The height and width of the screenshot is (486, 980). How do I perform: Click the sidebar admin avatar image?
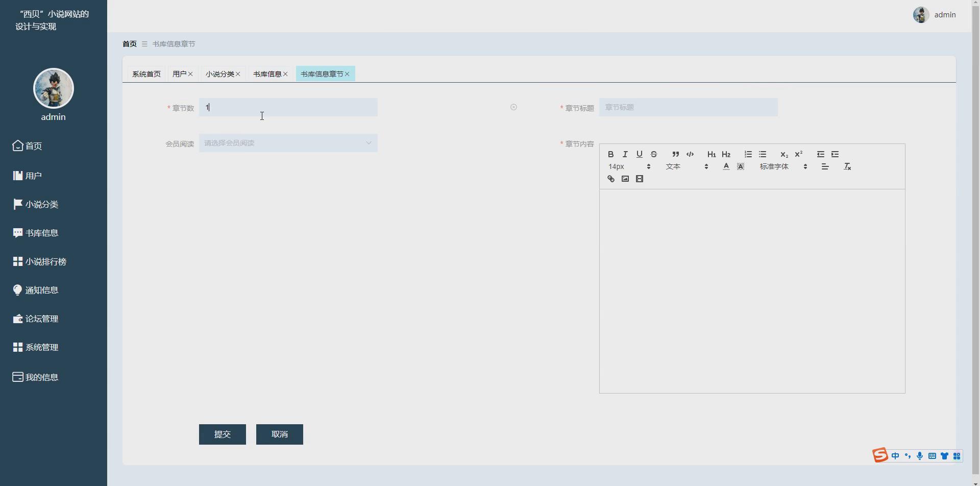54,88
